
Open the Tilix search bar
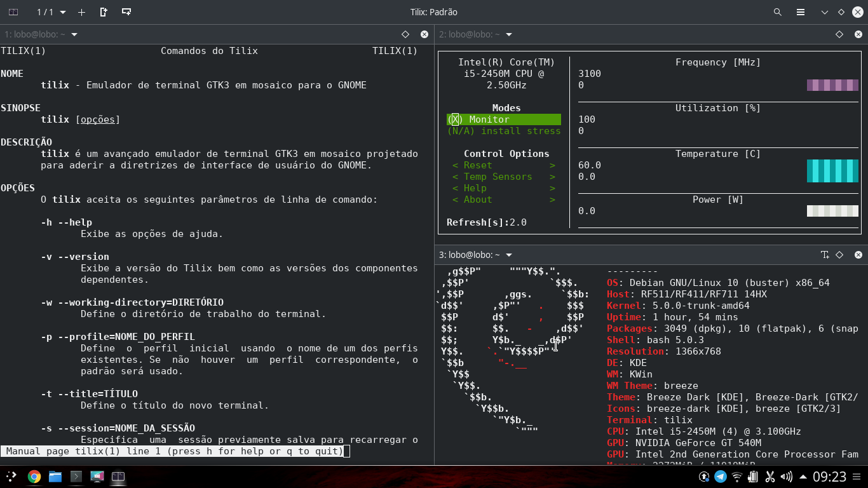click(778, 11)
